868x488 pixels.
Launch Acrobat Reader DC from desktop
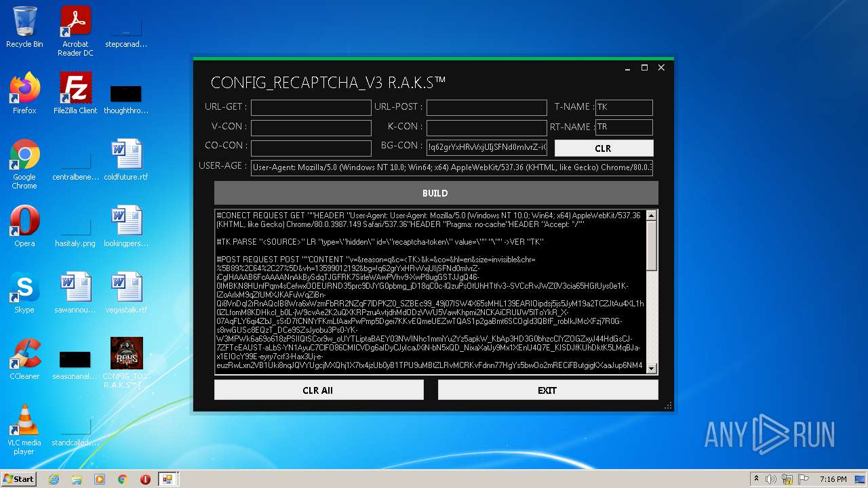click(x=75, y=30)
